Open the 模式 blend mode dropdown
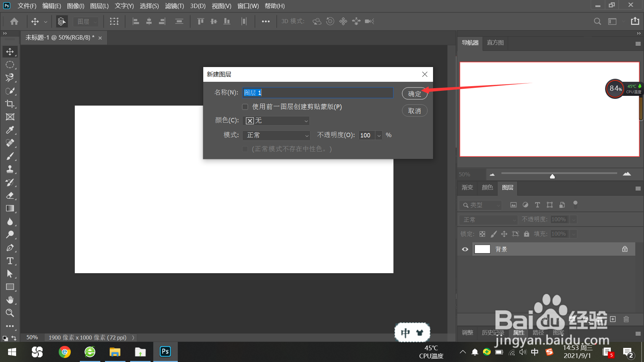 click(276, 135)
